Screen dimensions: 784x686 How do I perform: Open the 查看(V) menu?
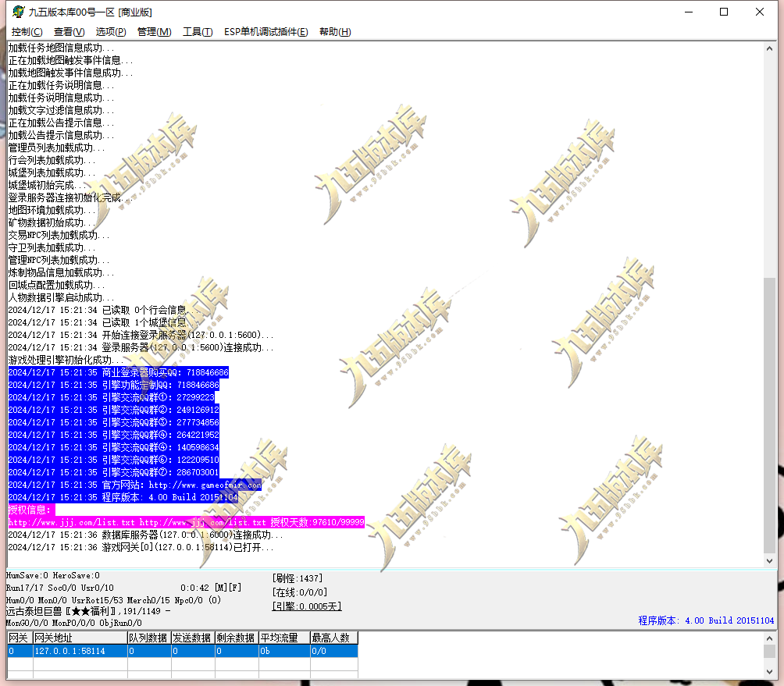coord(69,32)
